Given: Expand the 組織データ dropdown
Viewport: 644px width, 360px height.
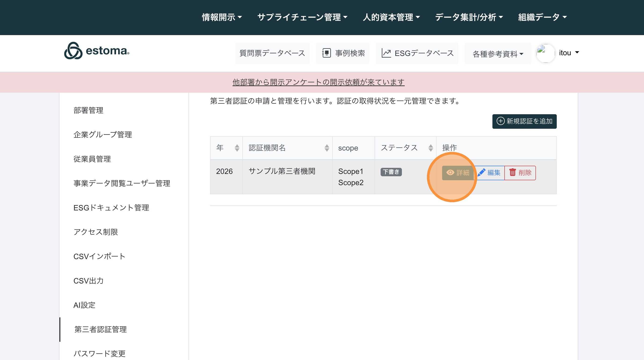Looking at the screenshot, I should pos(542,17).
